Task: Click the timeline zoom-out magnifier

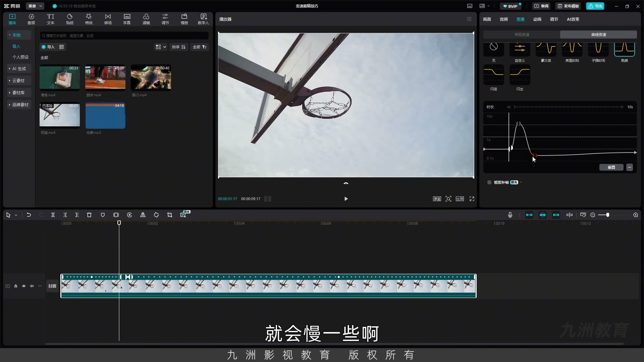Action: pos(593,215)
